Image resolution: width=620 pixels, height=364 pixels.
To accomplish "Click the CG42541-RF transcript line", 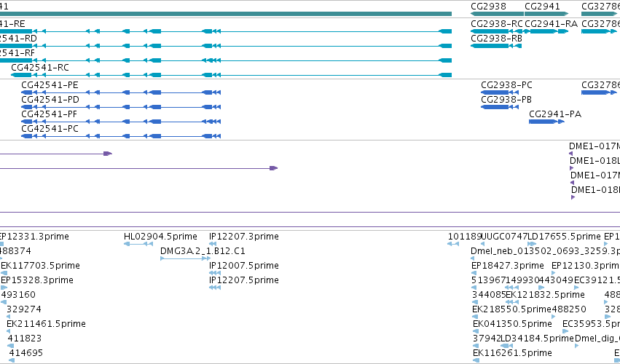I will pyautogui.click(x=226, y=60).
